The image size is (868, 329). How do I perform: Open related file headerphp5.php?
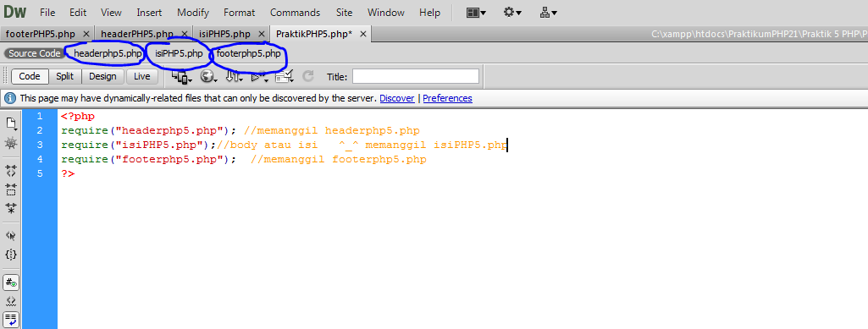108,53
